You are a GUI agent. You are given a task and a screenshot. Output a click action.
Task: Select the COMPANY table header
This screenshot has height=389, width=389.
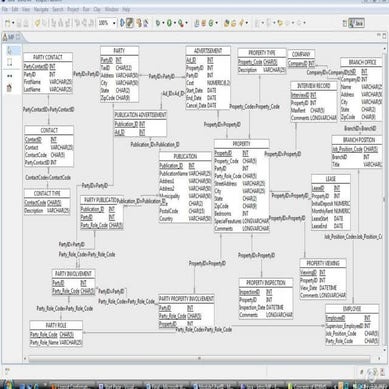[x=301, y=54]
